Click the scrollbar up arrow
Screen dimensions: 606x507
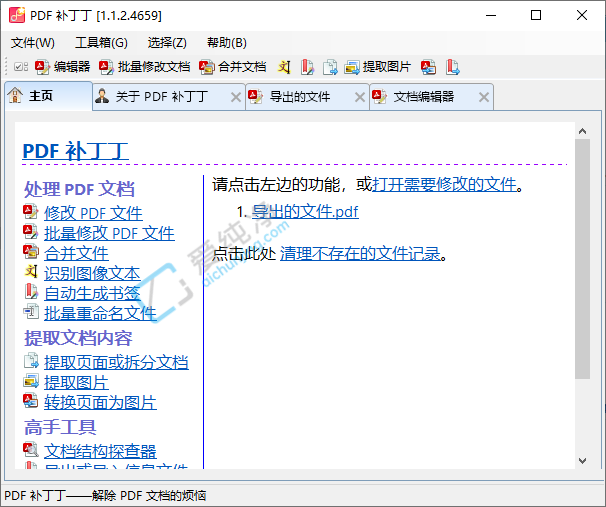coord(582,131)
